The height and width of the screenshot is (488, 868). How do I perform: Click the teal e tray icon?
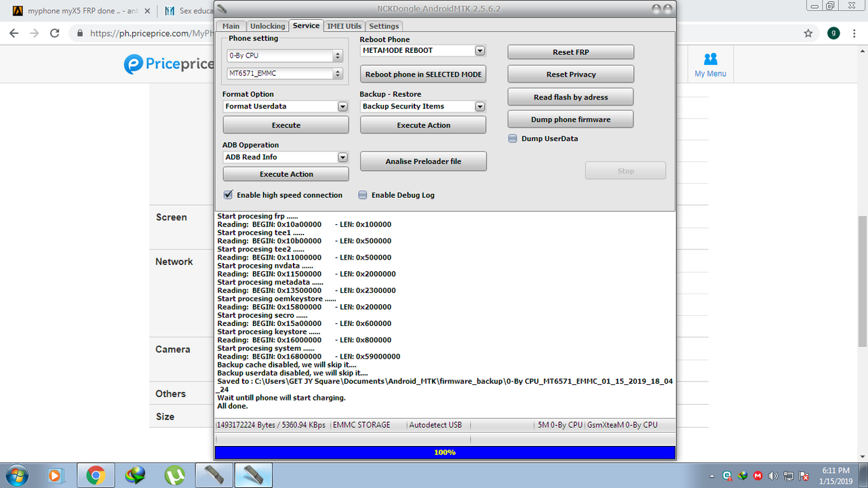click(727, 476)
